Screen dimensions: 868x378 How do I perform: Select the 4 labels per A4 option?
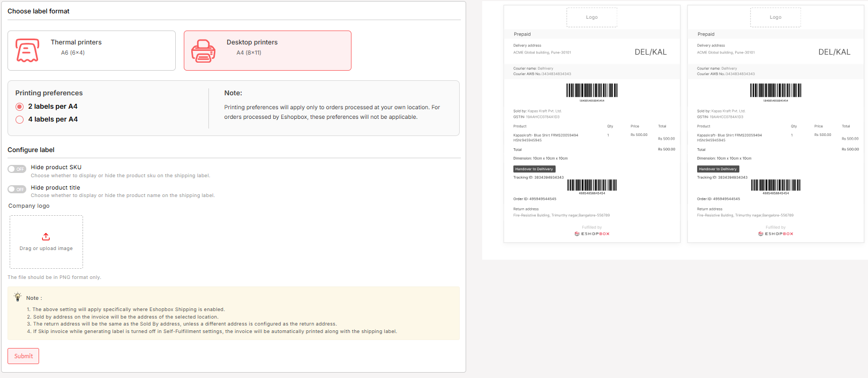point(20,119)
